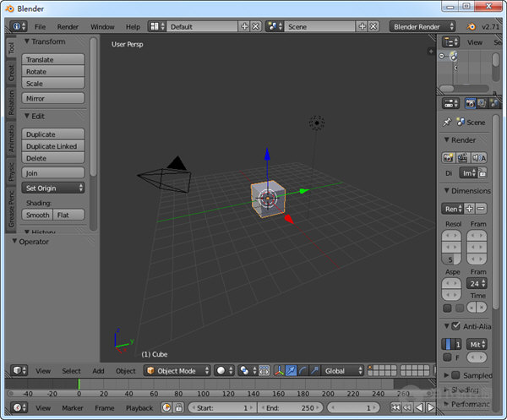Open Object Mode dropdown

[177, 370]
